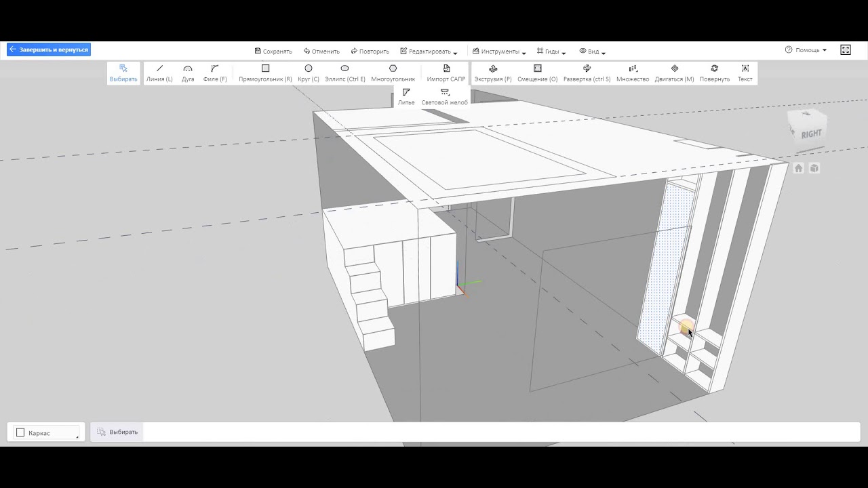Click Завершить и вернуться button
Screen dimensions: 868x488
[49, 49]
